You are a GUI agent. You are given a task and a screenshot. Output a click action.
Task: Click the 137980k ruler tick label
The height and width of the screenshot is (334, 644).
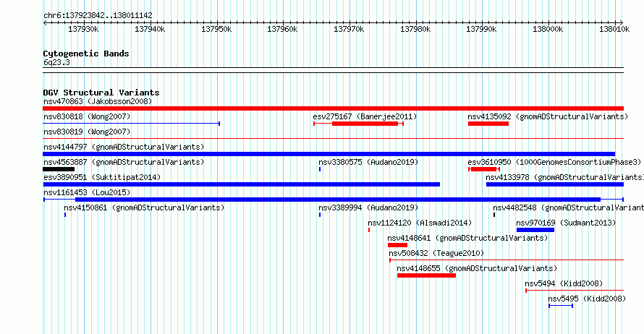click(x=415, y=30)
